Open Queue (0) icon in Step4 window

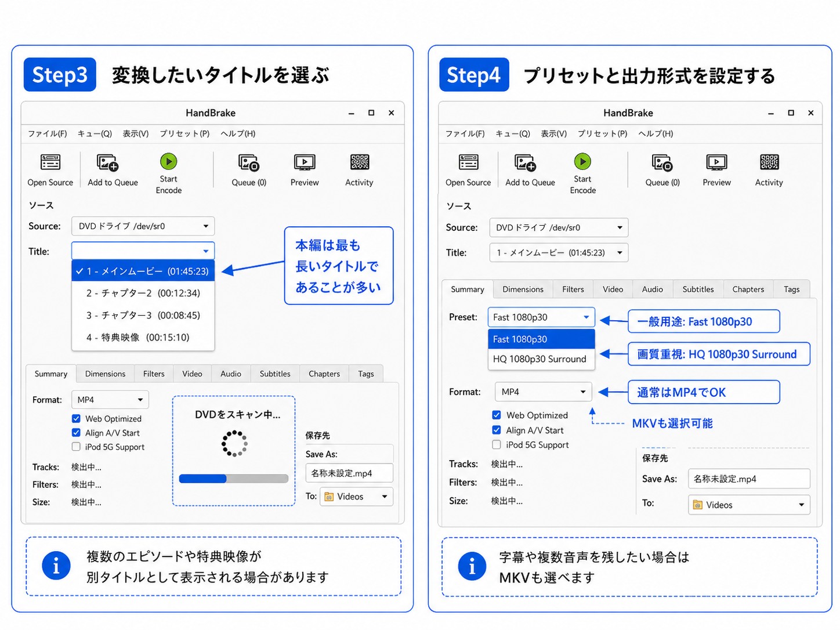(x=662, y=162)
